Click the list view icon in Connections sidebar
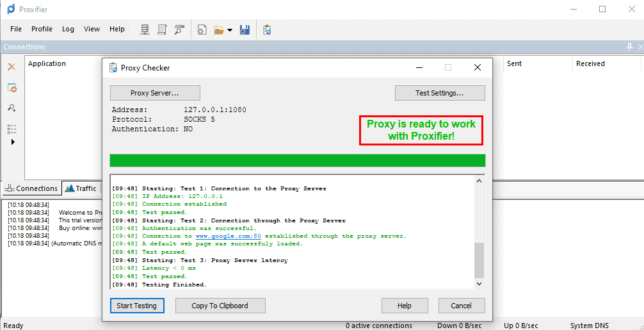Screen dimensions: 644x330 point(12,129)
